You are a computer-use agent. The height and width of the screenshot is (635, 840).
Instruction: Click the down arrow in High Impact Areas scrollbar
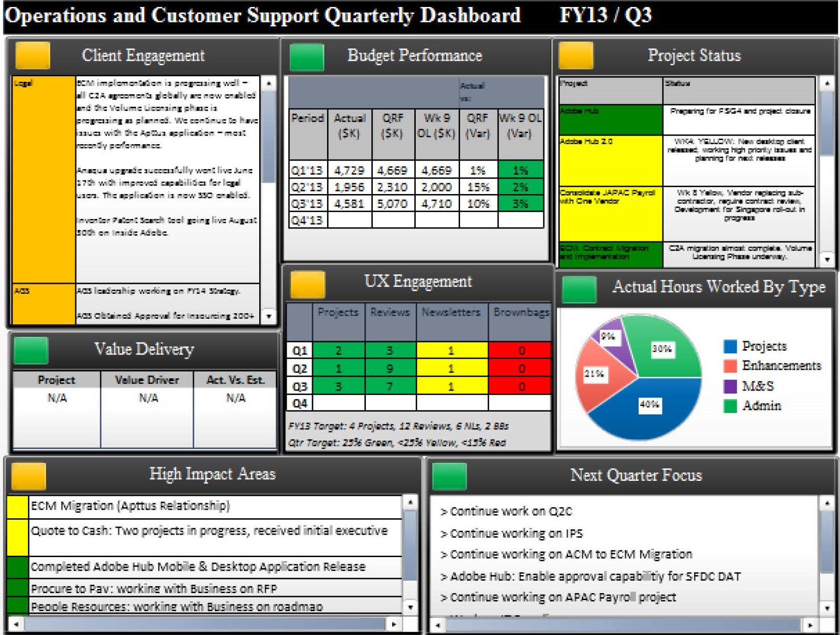(410, 607)
